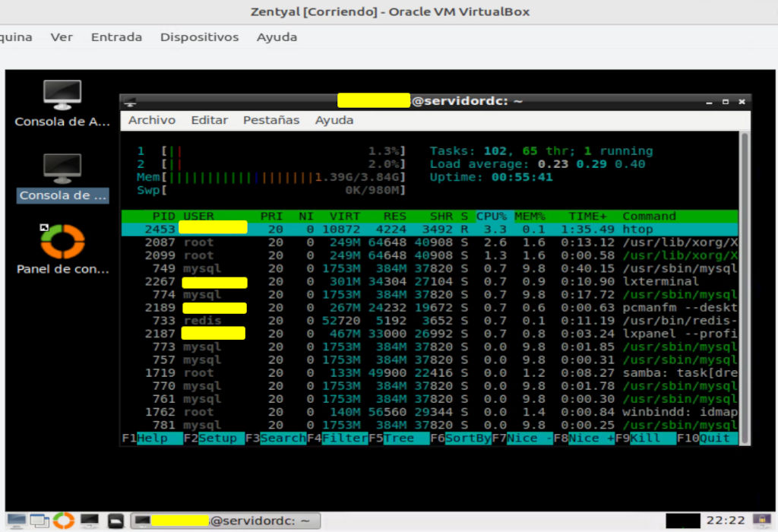Click the PID column header in htop
Screen dimensions: 778x532
tap(164, 217)
